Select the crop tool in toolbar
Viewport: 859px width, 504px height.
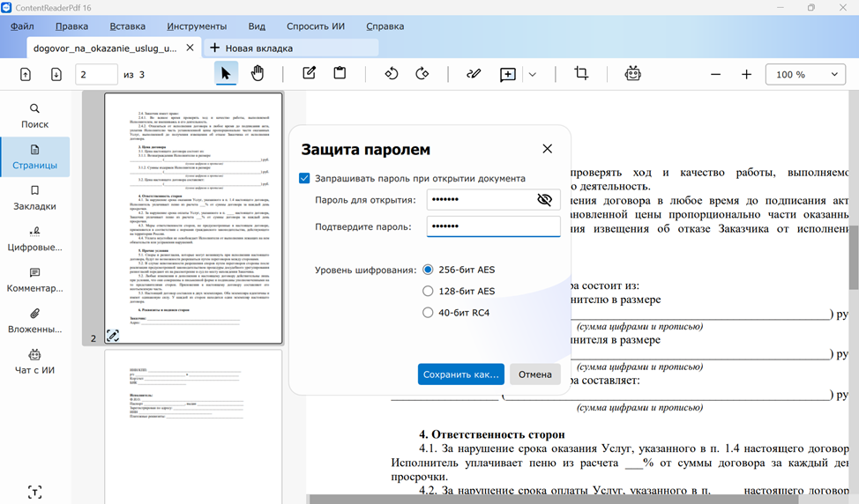[581, 74]
